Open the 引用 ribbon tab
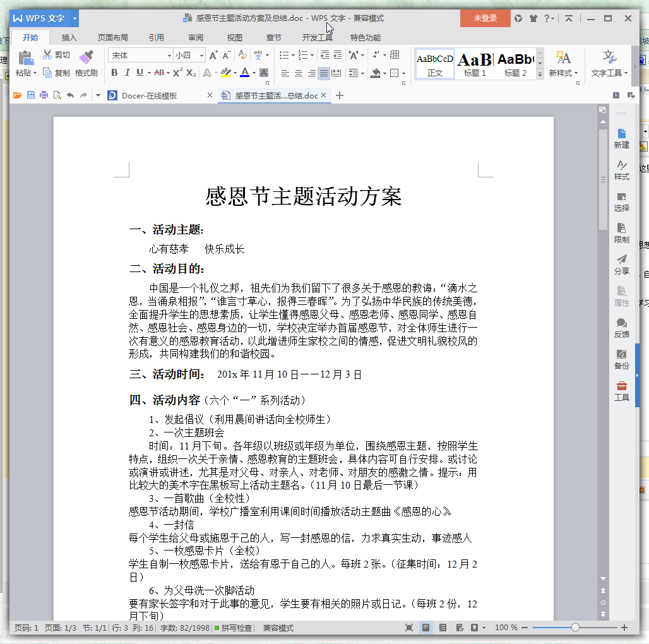649x644 pixels. click(156, 38)
